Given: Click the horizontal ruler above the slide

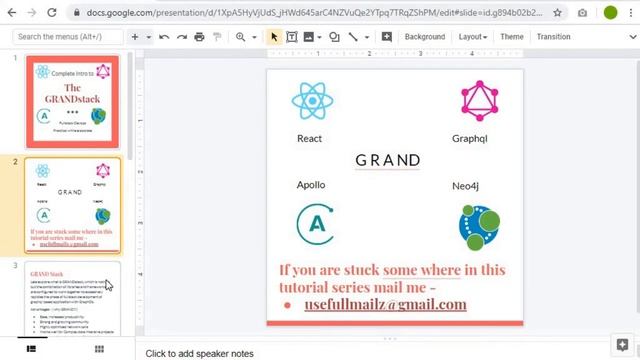Looking at the screenshot, I should point(395,53).
